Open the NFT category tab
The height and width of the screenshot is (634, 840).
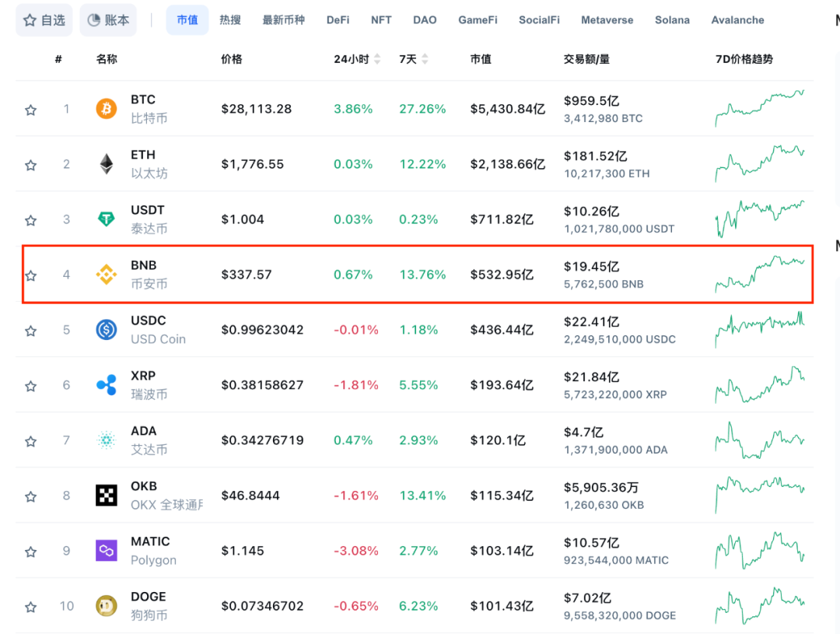click(381, 20)
